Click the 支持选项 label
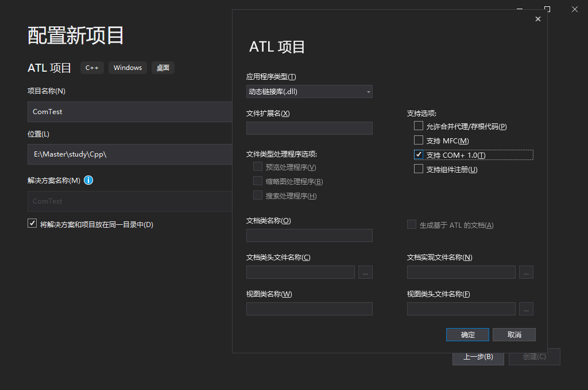This screenshot has height=390, width=588. (422, 114)
